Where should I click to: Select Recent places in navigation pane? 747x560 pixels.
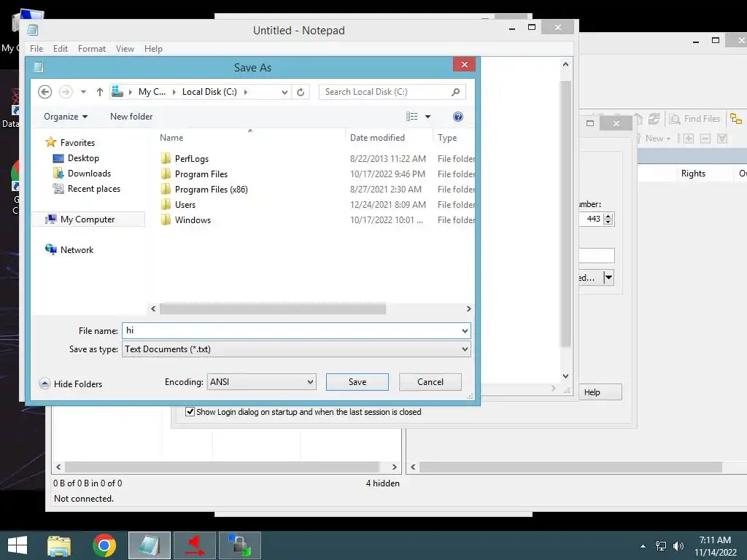click(87, 189)
